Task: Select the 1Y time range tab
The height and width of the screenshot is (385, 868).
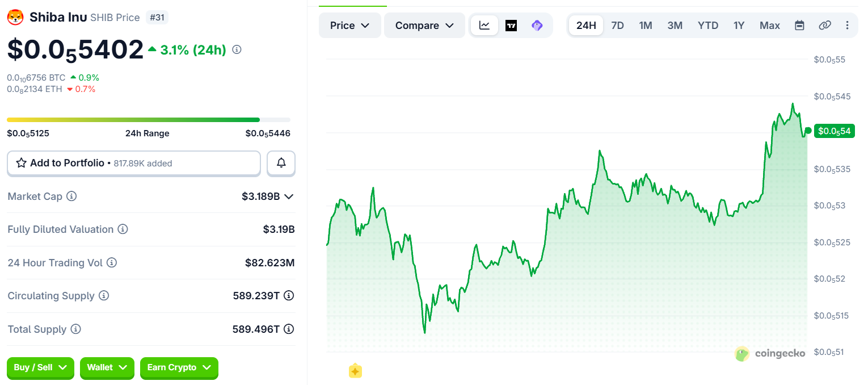Action: 739,26
